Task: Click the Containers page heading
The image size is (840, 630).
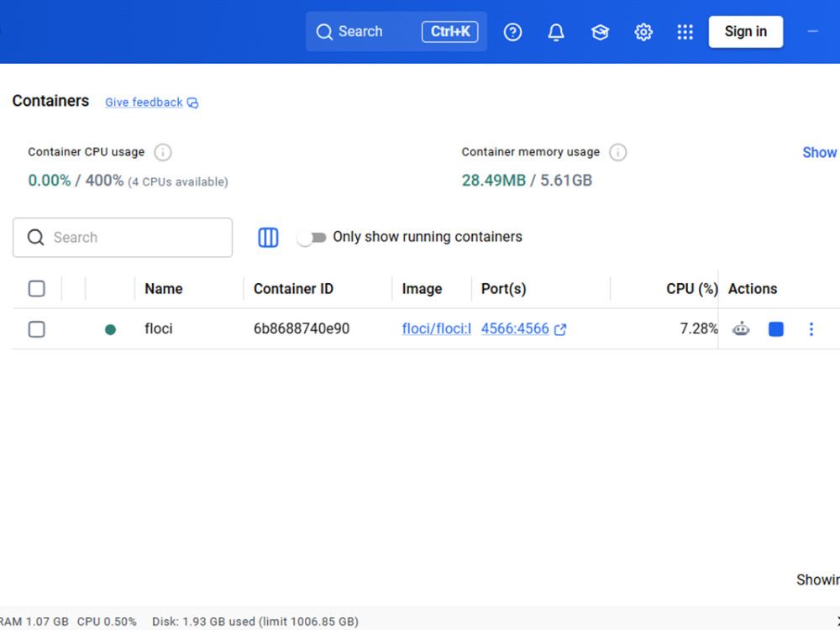Action: [x=50, y=101]
